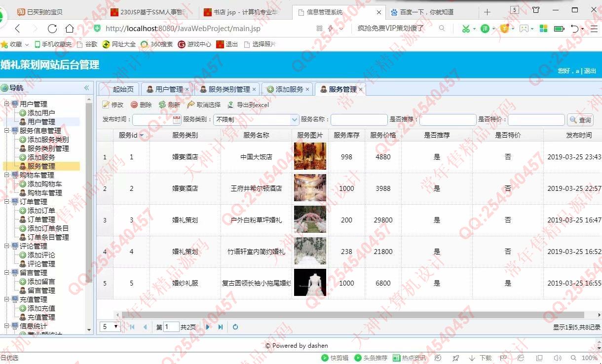Click the 服务名称 input field
This screenshot has height=364, width=602.
(x=359, y=120)
